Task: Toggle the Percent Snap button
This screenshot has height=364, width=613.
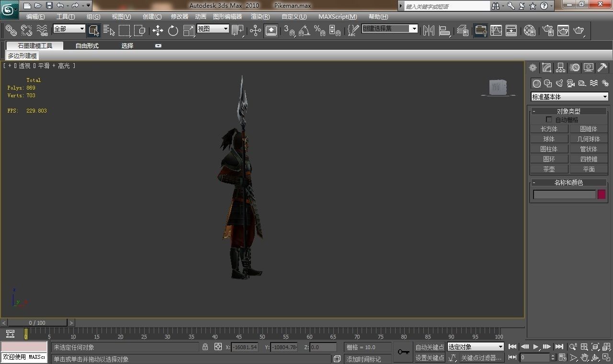Action: (x=320, y=31)
